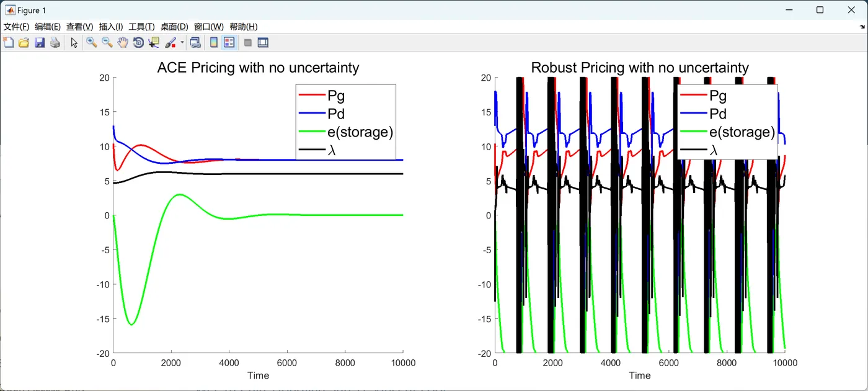Screen dimensions: 868x391
Task: Click the Show Plot Tools button
Action: pos(263,43)
